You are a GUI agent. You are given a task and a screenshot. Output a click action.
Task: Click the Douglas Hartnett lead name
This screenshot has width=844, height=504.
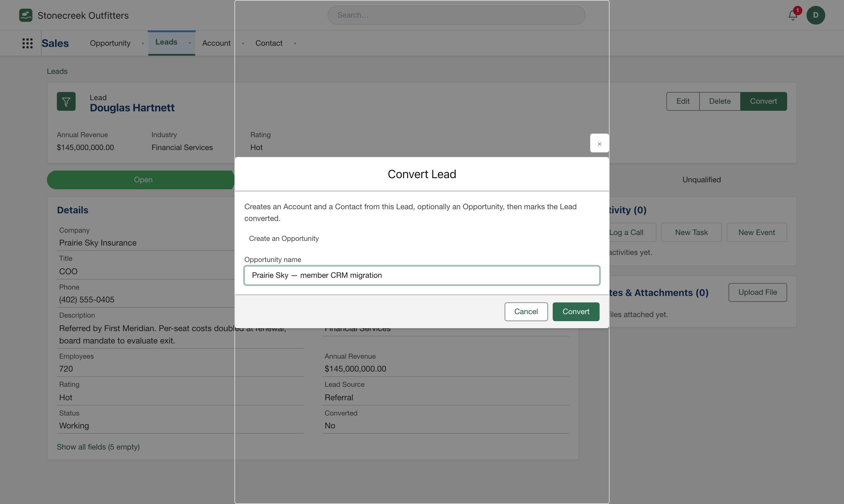132,108
